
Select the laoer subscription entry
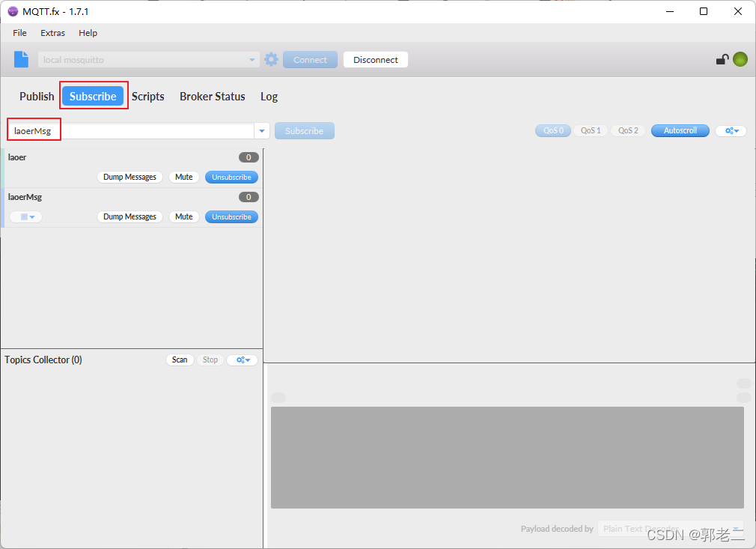point(132,168)
